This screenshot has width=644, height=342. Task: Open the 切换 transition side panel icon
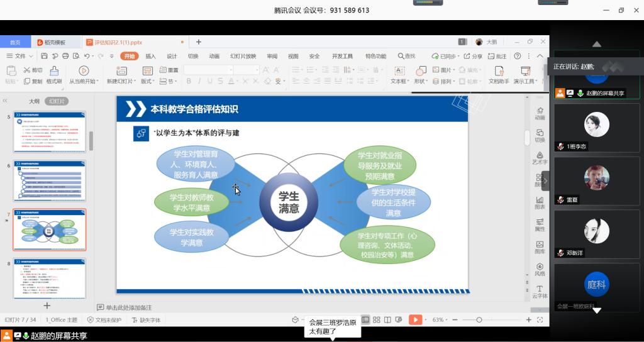pyautogui.click(x=540, y=136)
